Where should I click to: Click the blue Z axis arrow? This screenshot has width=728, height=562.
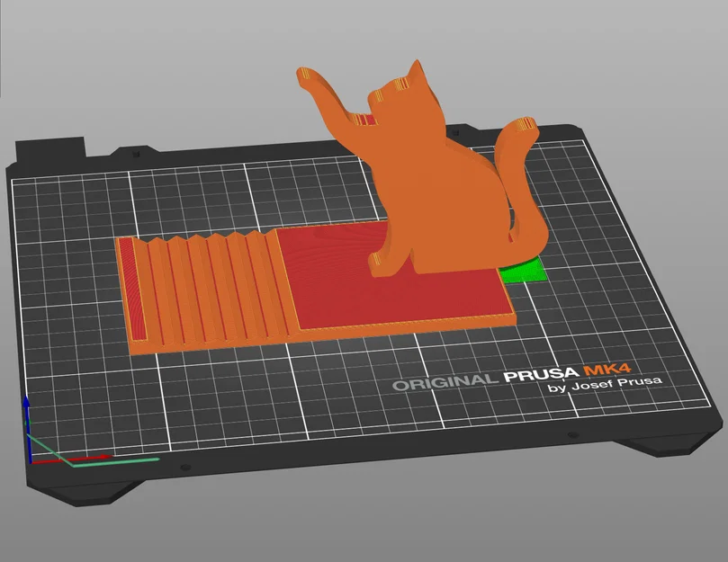[27, 427]
